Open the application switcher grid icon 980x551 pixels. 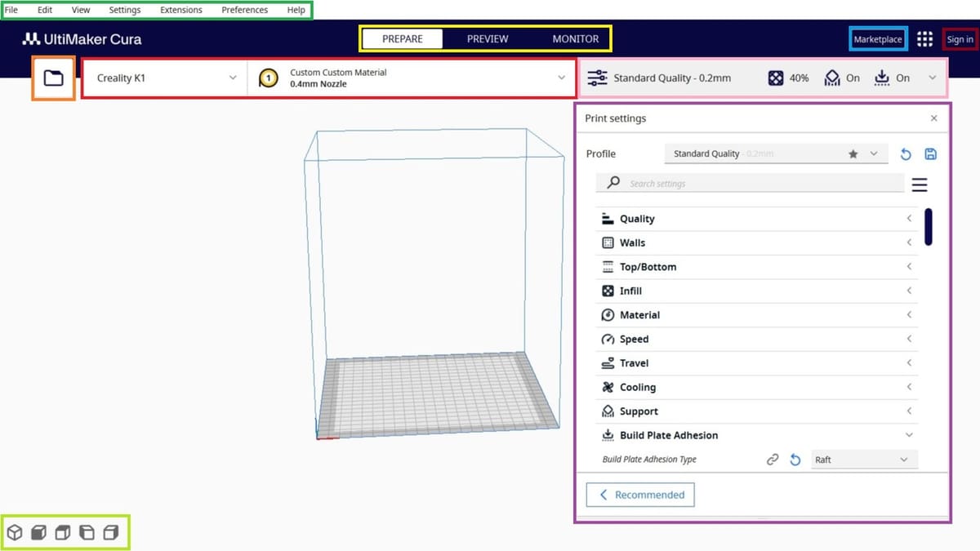click(924, 39)
